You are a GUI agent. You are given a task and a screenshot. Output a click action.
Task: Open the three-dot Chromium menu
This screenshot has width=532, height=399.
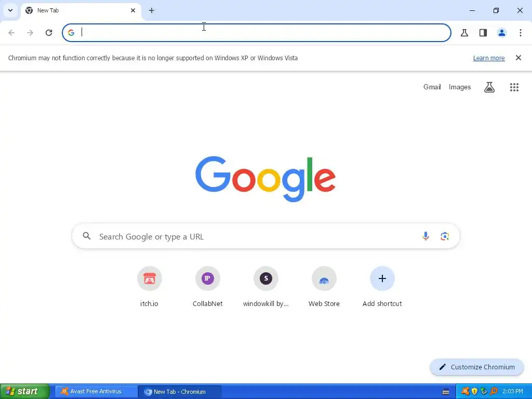coord(521,33)
